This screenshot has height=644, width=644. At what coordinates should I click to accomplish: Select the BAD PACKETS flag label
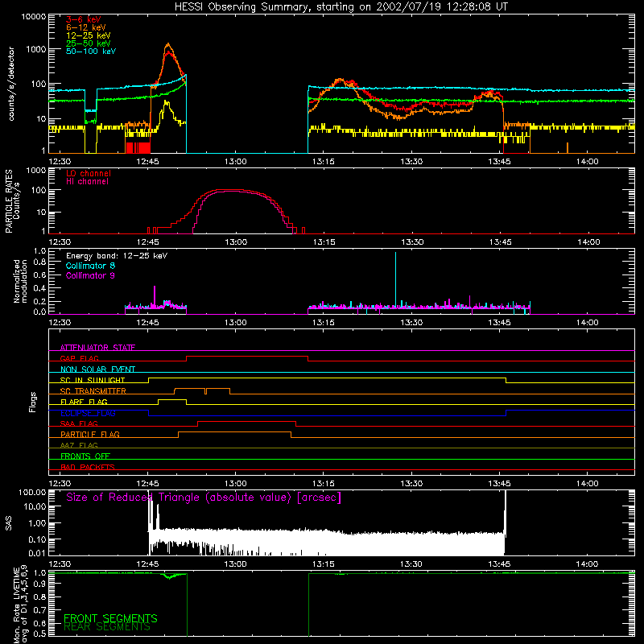(x=88, y=467)
